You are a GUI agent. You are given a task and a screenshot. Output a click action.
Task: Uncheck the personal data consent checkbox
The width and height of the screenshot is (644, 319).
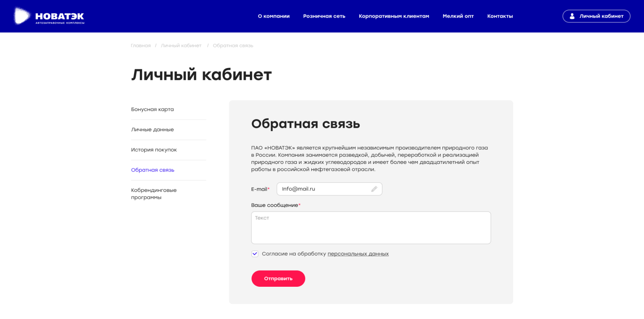click(x=255, y=254)
